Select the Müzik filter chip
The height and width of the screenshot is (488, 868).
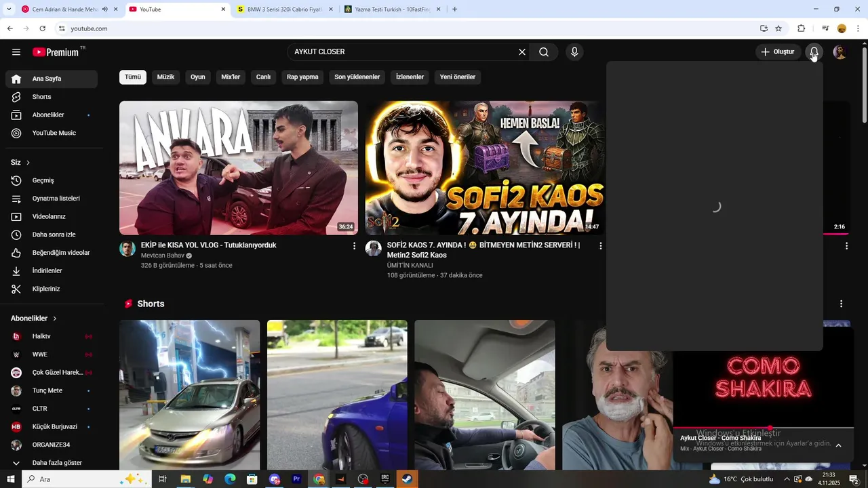[x=165, y=77]
